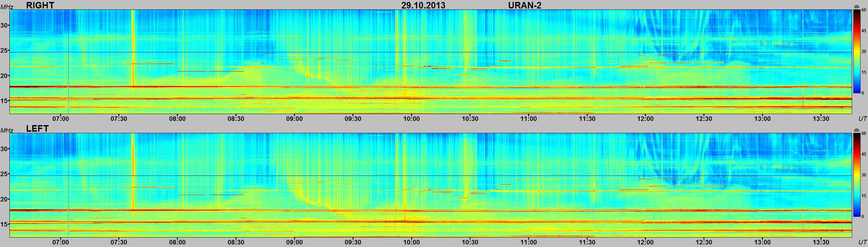The image size is (868, 247).
Task: Click the 30 MHz tick in LEFT panel
Action: [x=4, y=149]
